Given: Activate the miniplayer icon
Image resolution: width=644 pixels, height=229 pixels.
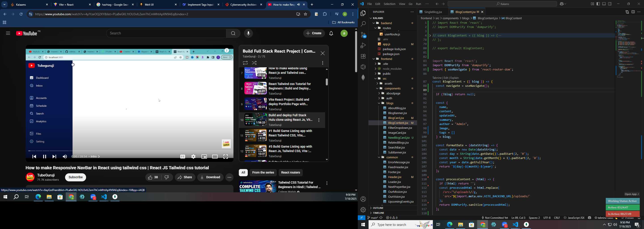Looking at the screenshot, I should [204, 157].
